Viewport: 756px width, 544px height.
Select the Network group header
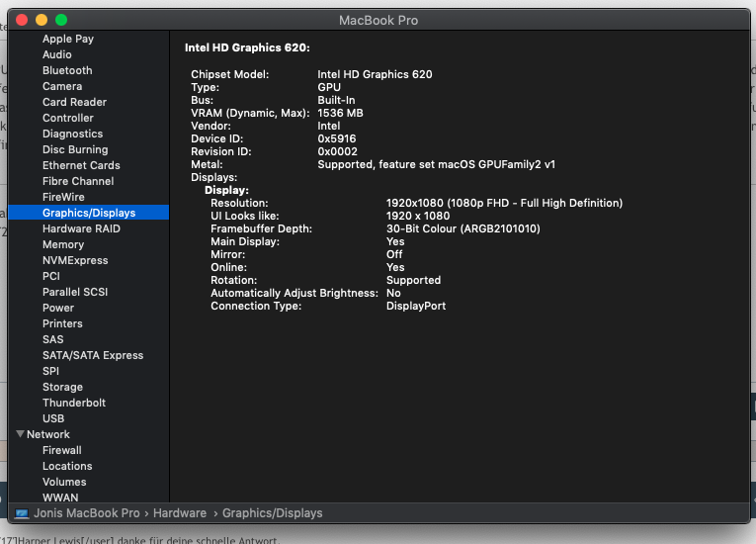[48, 434]
